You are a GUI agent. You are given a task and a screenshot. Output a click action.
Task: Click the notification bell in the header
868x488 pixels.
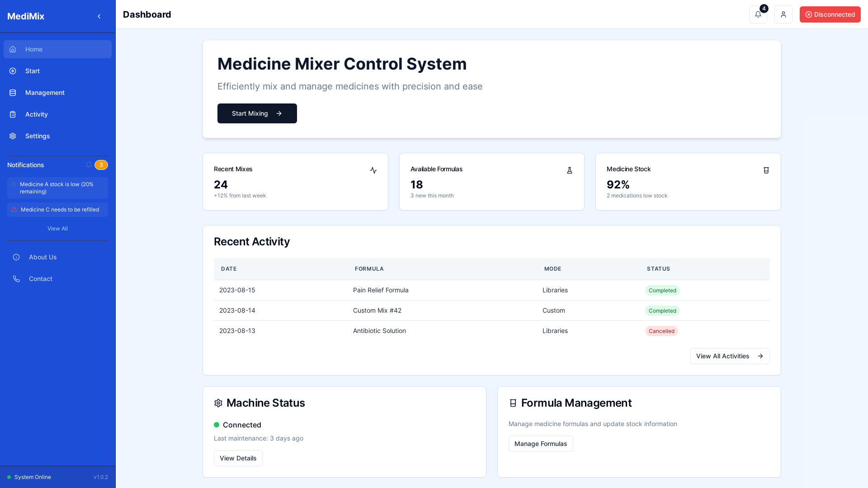click(x=758, y=14)
